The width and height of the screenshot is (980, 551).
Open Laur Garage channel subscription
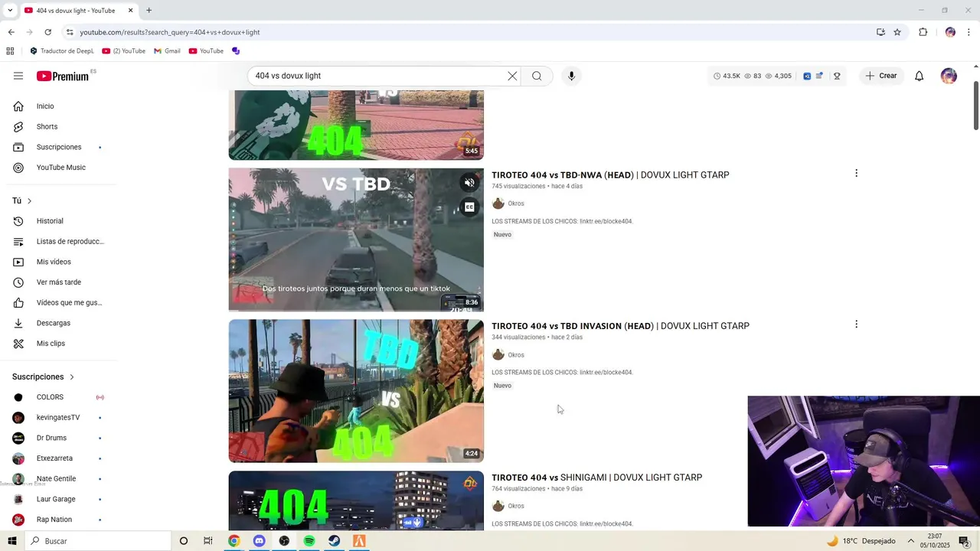coord(58,499)
